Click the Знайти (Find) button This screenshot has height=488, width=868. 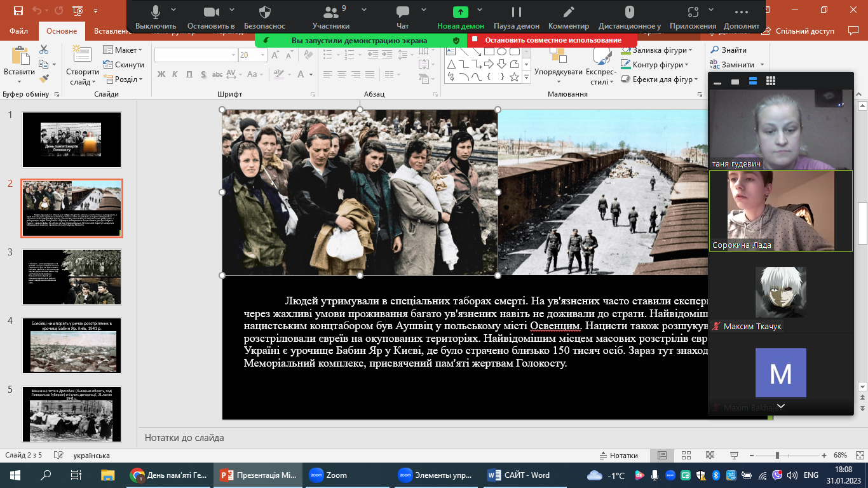[x=733, y=50]
